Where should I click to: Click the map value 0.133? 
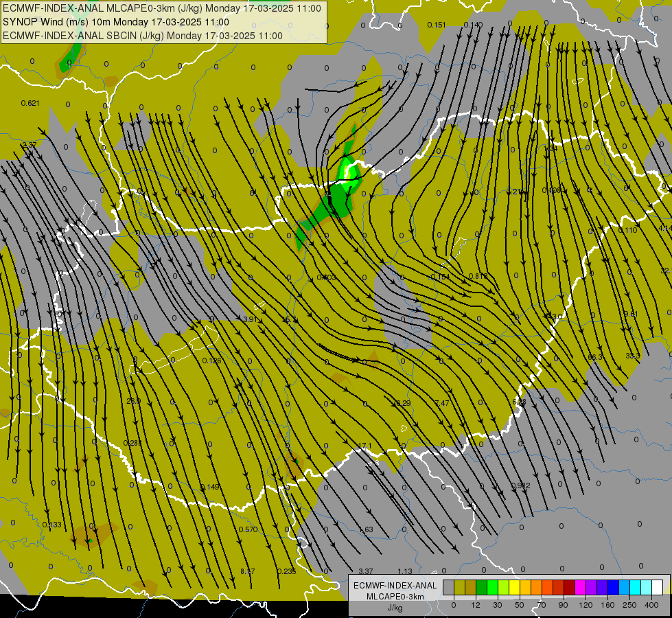(52, 525)
